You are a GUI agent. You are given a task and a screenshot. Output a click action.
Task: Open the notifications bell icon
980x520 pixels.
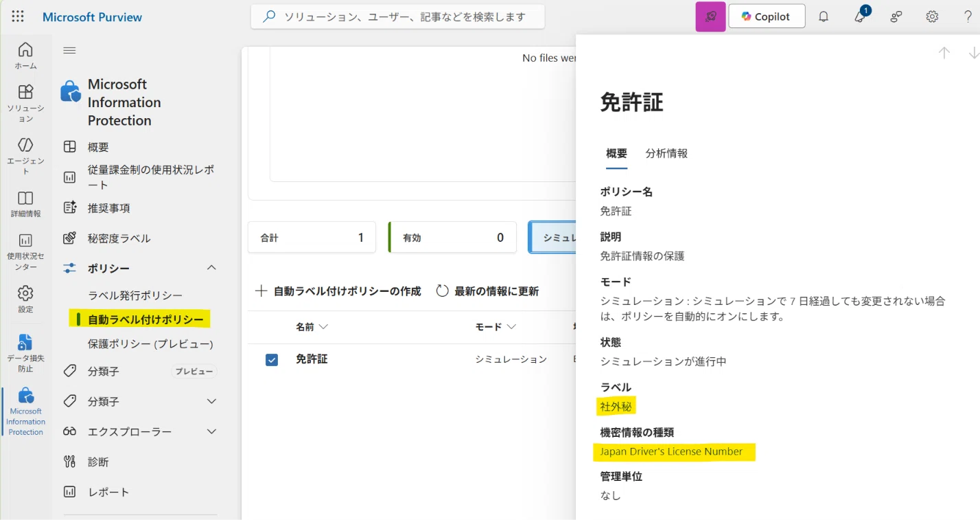coord(824,17)
